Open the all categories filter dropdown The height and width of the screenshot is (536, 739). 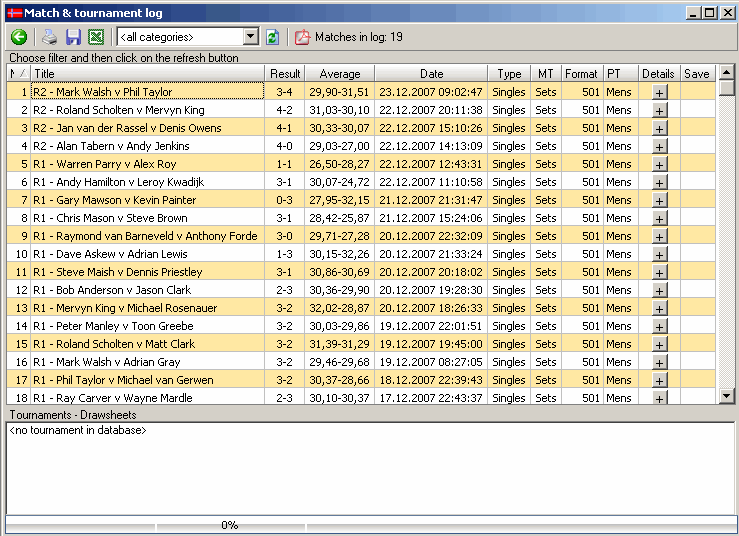point(250,37)
